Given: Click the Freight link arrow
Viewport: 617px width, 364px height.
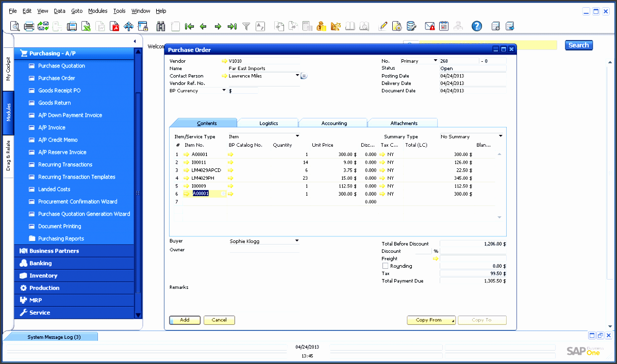Looking at the screenshot, I should (x=436, y=258).
